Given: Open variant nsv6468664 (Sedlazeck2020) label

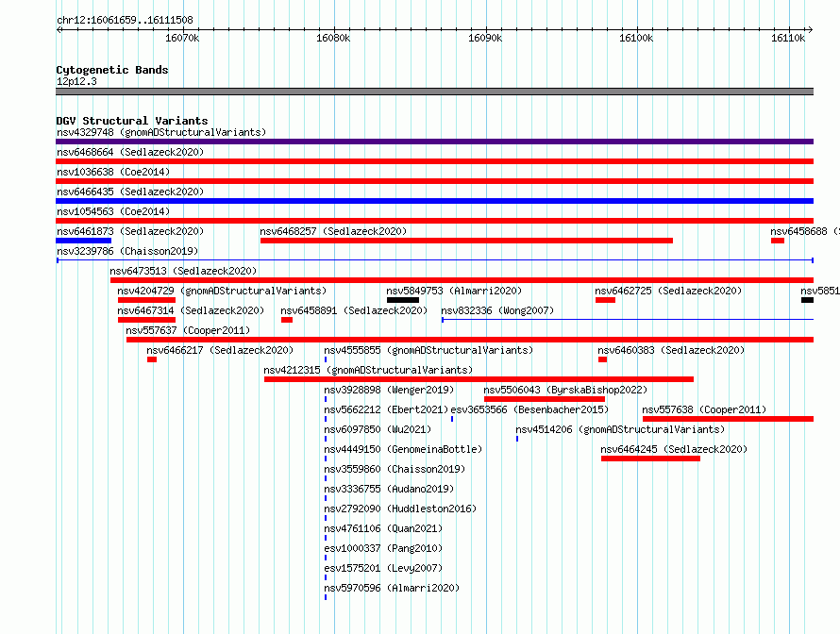Looking at the screenshot, I should [x=130, y=152].
